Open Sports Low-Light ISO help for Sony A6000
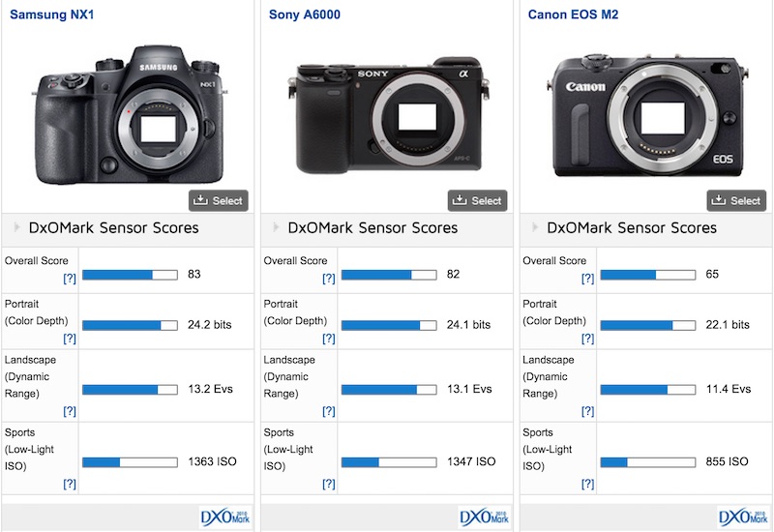The height and width of the screenshot is (532, 774). [x=329, y=484]
